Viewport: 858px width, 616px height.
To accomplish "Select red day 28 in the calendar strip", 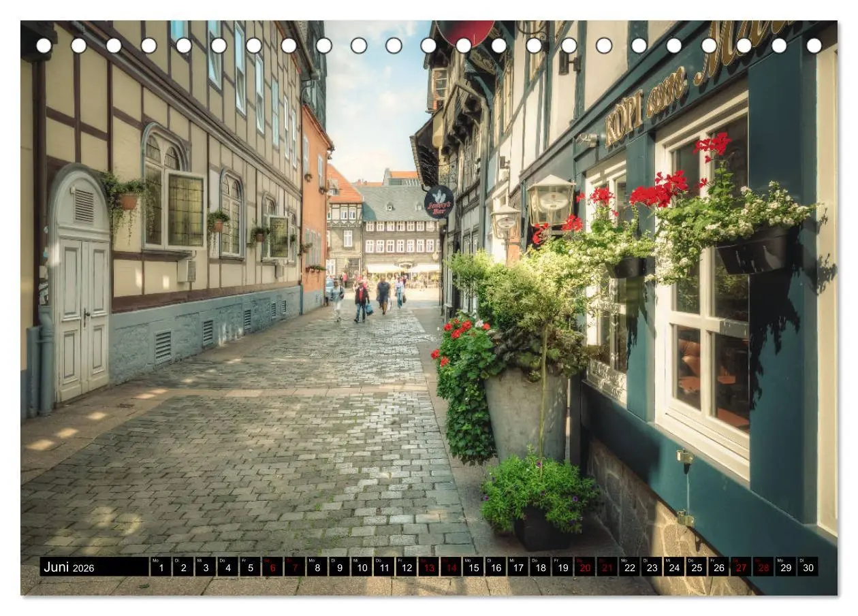I will pyautogui.click(x=764, y=567).
